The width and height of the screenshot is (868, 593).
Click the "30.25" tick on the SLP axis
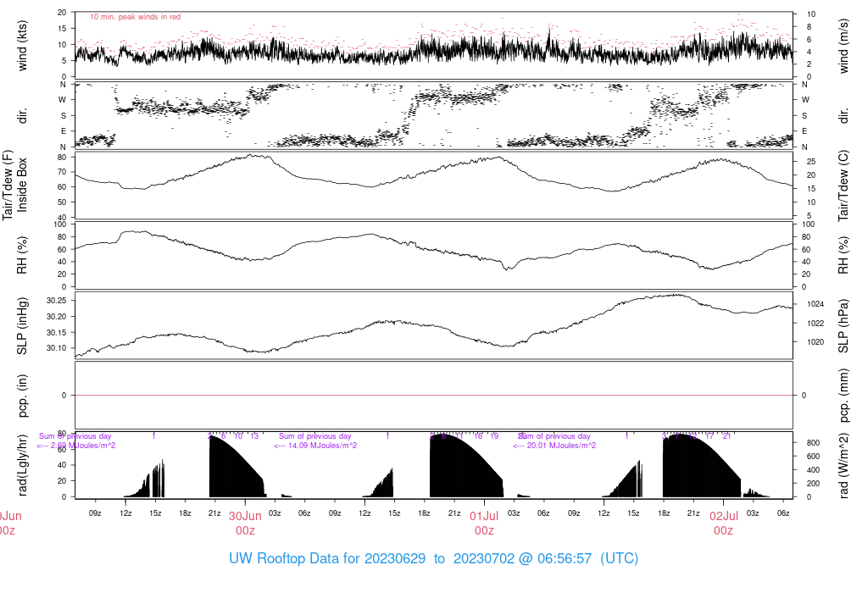57,301
